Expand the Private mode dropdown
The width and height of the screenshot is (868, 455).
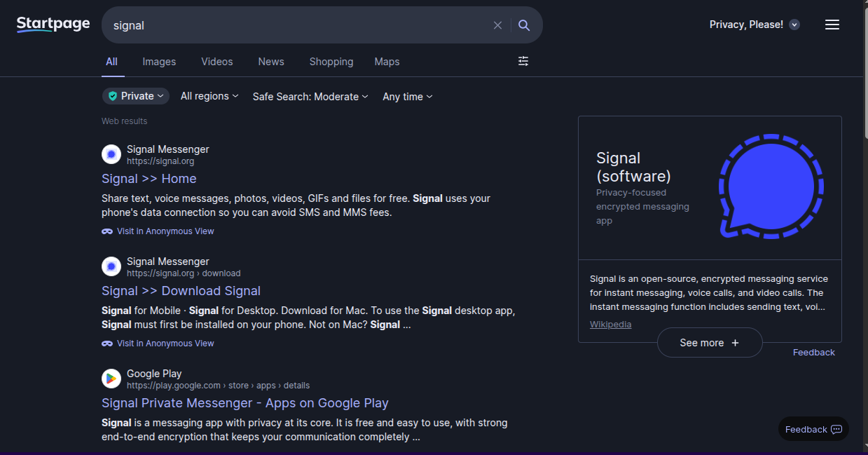(136, 96)
